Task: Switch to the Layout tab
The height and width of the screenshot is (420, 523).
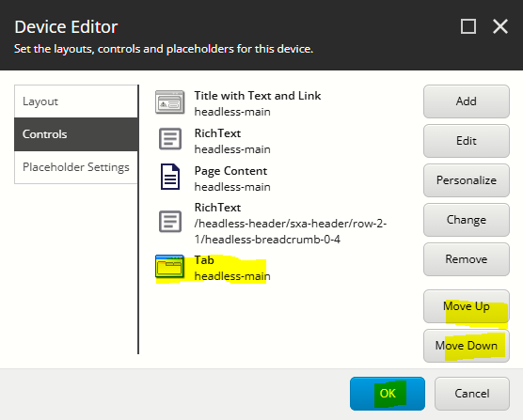Action: coord(76,101)
